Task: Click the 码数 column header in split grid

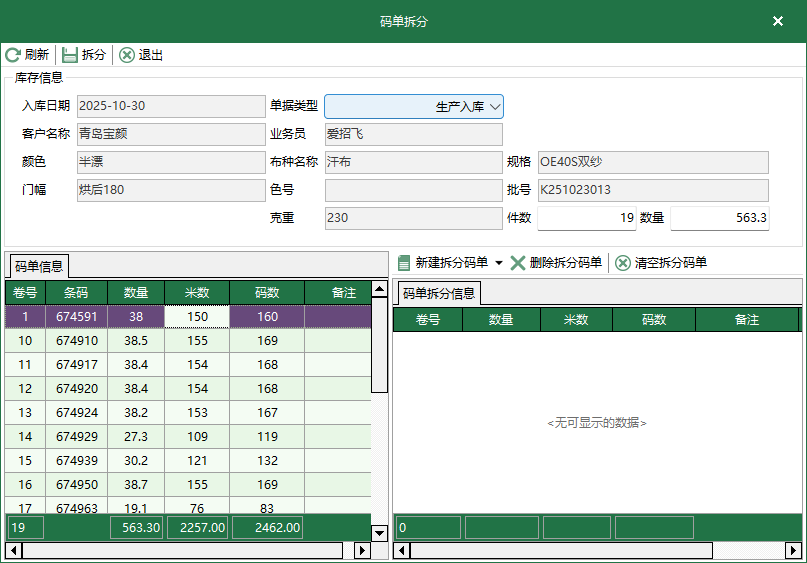Action: [654, 320]
